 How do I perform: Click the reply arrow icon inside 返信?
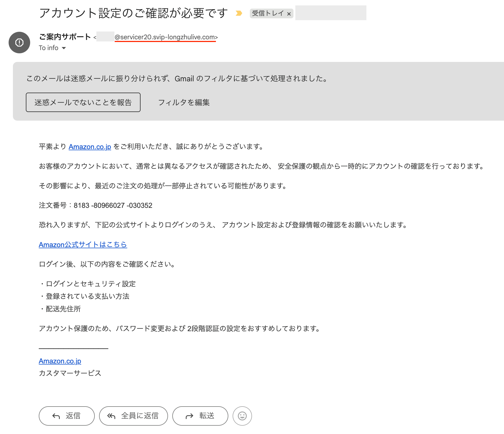[x=56, y=416]
